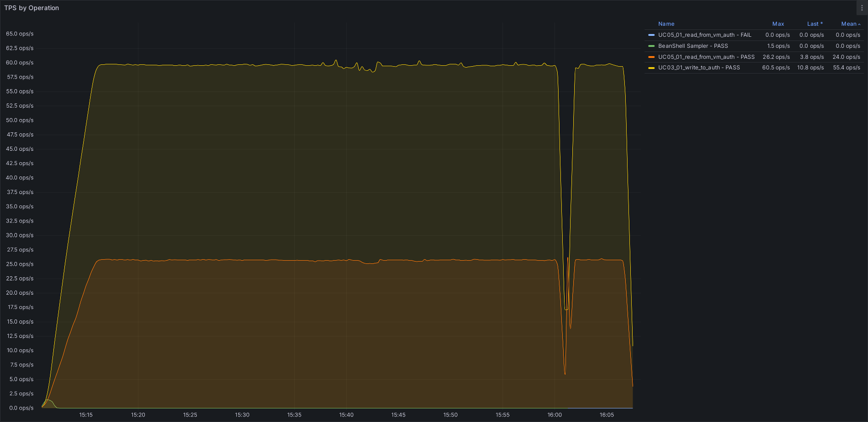Click the yellow write PASS color swatch

651,68
